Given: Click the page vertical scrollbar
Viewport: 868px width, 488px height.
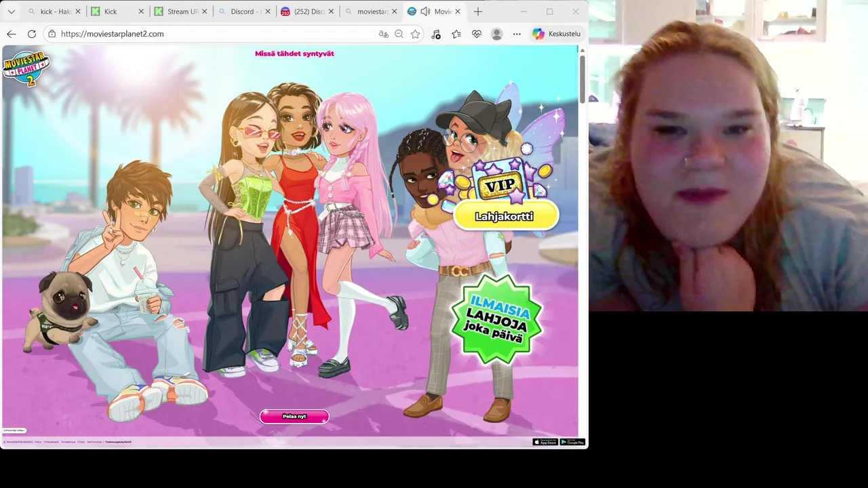Looking at the screenshot, I should (x=583, y=79).
